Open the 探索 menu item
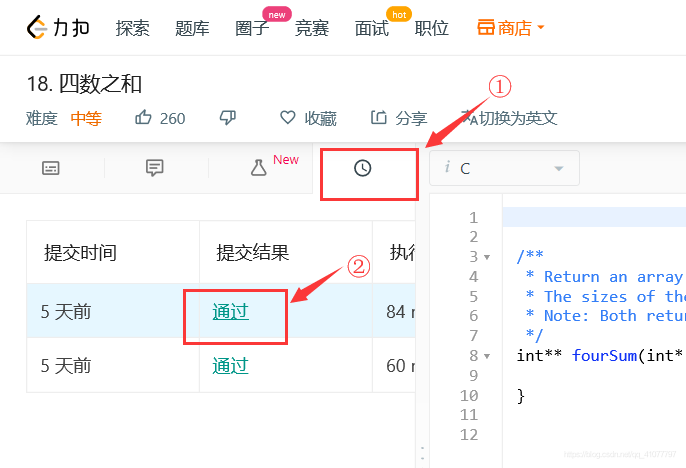This screenshot has height=468, width=686. click(x=133, y=28)
